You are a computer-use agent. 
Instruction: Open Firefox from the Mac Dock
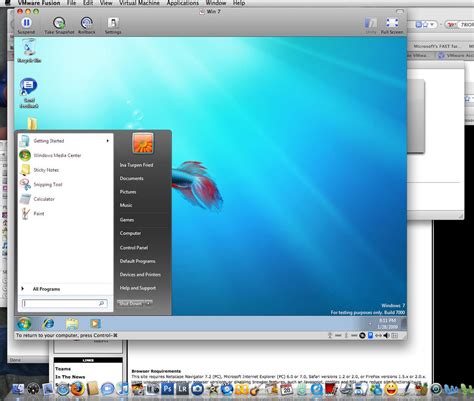click(77, 389)
